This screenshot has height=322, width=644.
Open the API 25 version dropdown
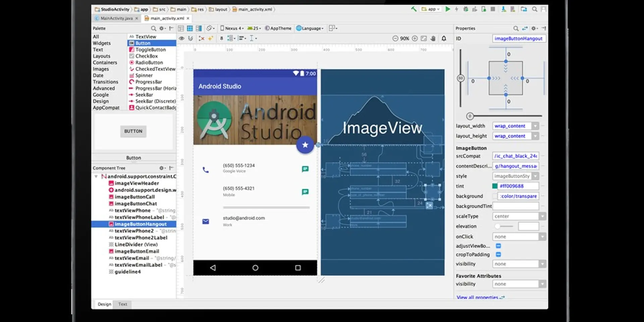(x=254, y=28)
